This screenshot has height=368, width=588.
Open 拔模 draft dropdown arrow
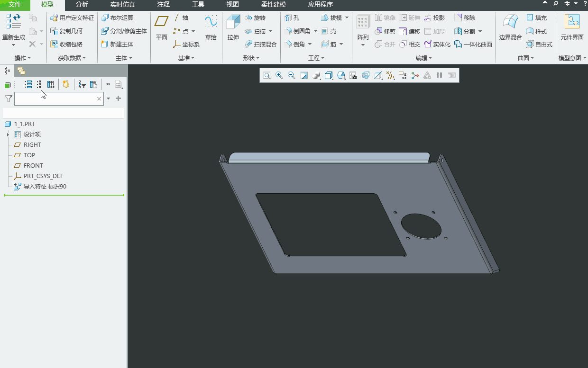[x=347, y=18]
